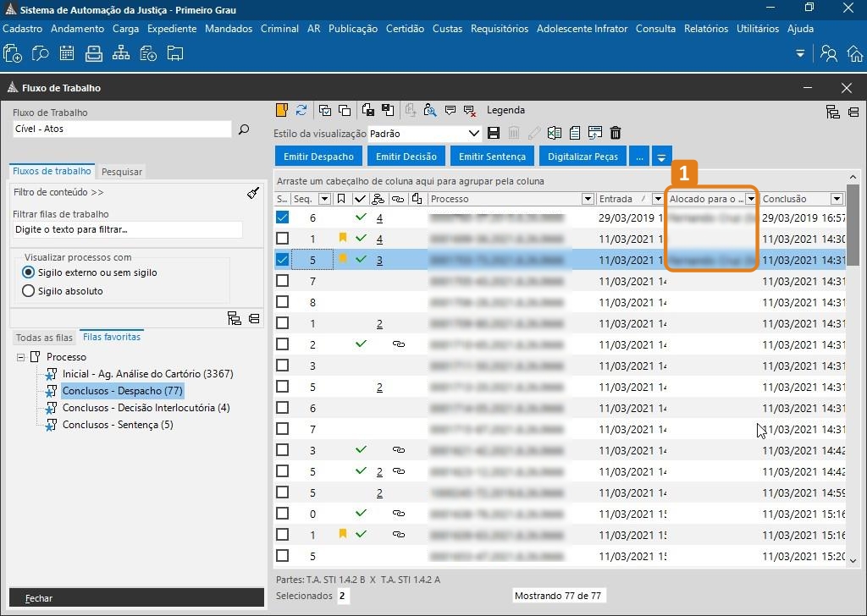This screenshot has height=616, width=867.
Task: Click the save visualization style floppy icon
Action: coord(494,134)
